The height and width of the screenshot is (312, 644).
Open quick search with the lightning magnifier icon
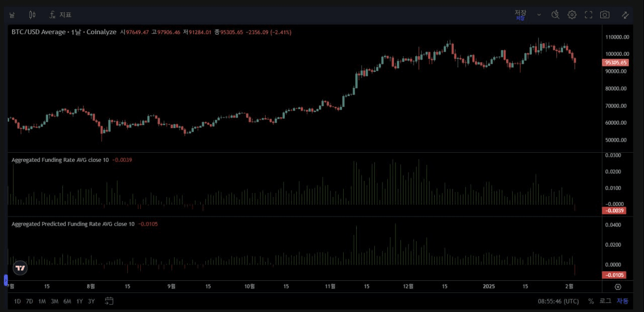pos(555,15)
